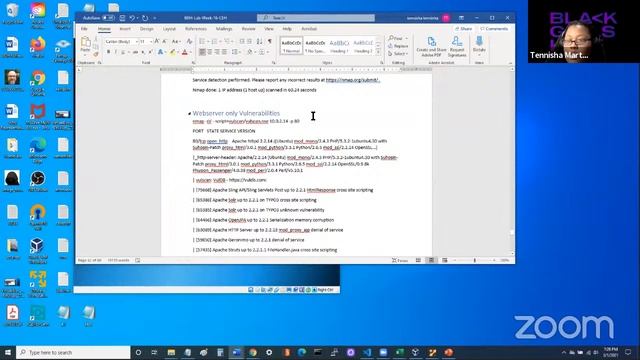Image resolution: width=640 pixels, height=360 pixels.
Task: Select Align Left paragraph alignment
Action: pos(202,52)
